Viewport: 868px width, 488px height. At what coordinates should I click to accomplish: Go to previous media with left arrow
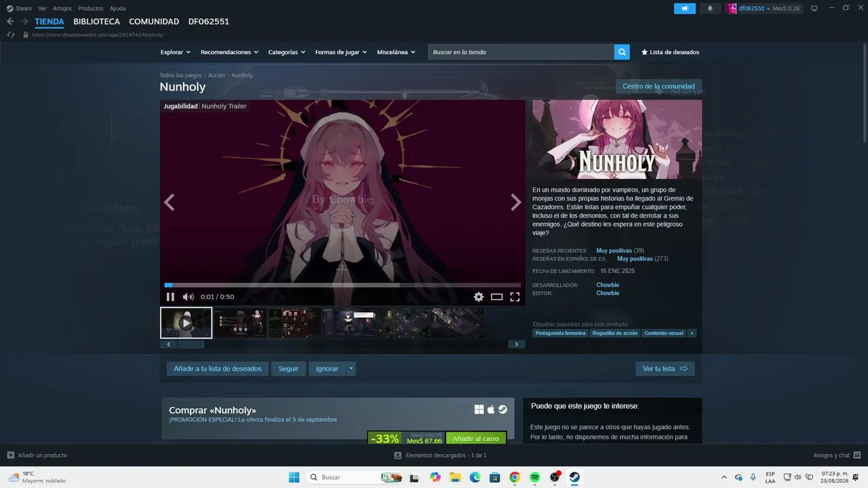tap(170, 202)
